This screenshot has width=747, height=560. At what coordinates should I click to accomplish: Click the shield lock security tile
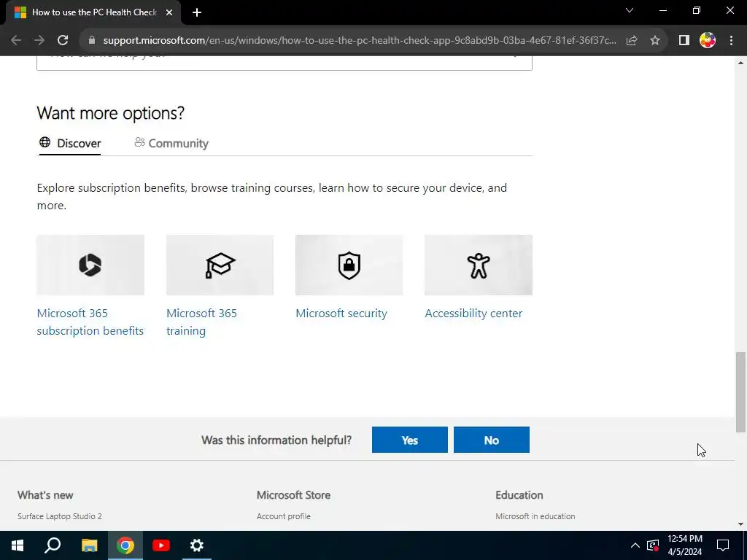point(349,265)
